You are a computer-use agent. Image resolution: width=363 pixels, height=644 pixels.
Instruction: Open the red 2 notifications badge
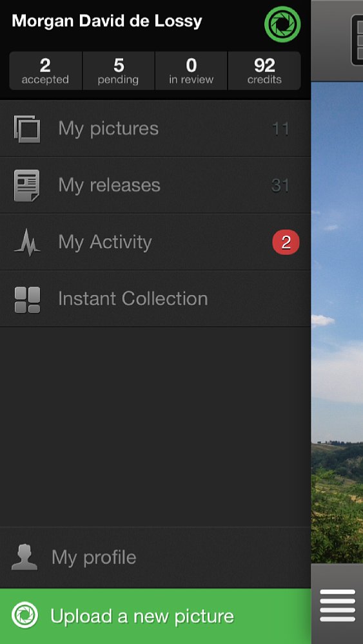pos(286,242)
